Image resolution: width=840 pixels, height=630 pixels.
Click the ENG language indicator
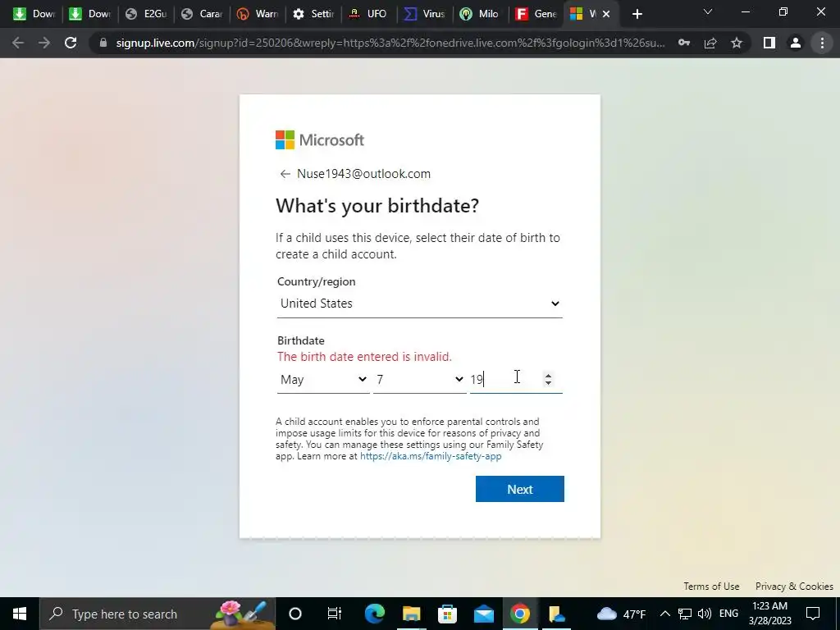click(x=728, y=614)
